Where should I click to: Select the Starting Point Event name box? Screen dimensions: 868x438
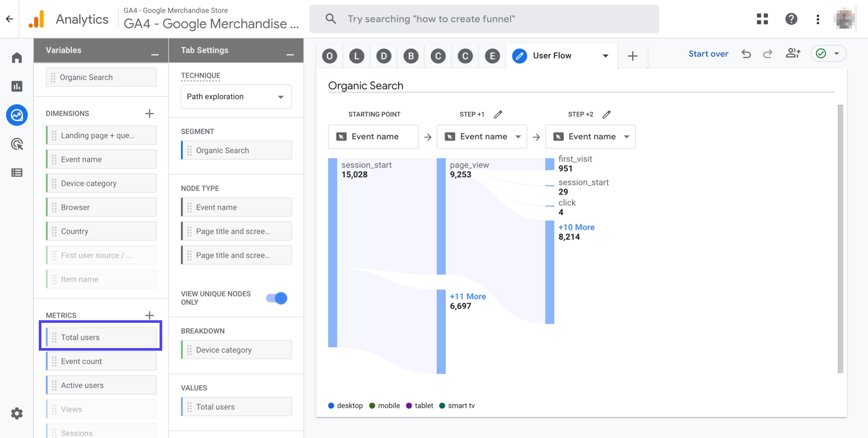pyautogui.click(x=373, y=137)
